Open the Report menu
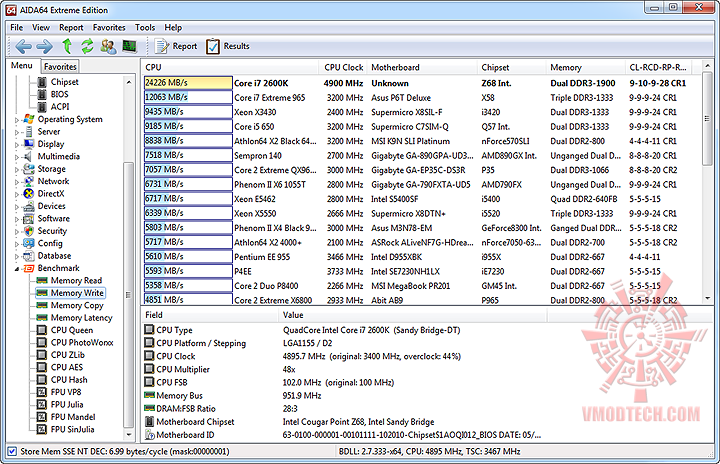The width and height of the screenshot is (720, 464). (71, 28)
